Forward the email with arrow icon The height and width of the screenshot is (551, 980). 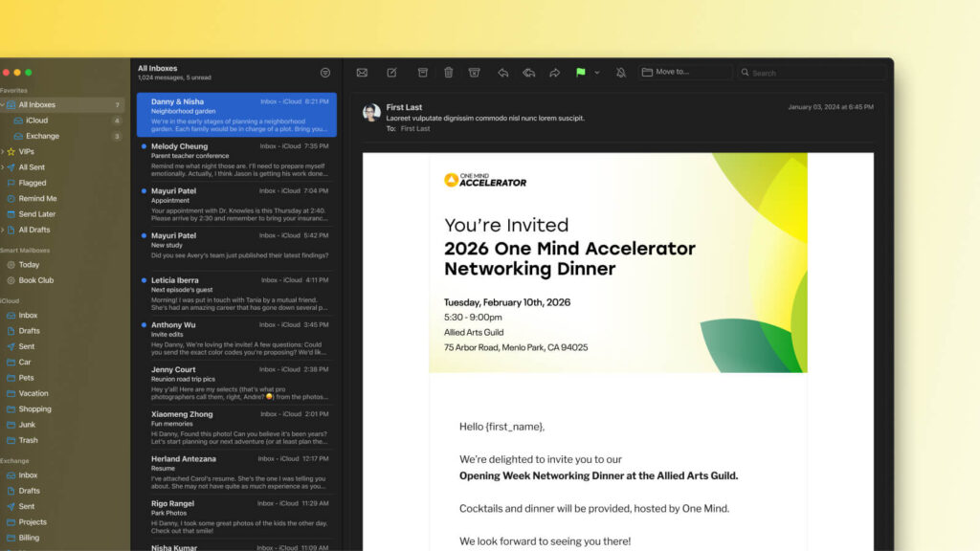[x=554, y=73]
